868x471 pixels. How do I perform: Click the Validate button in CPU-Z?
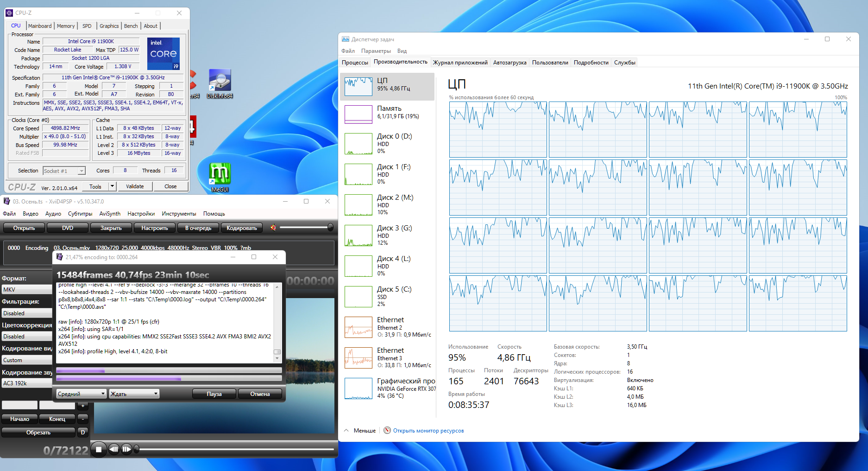(x=135, y=186)
